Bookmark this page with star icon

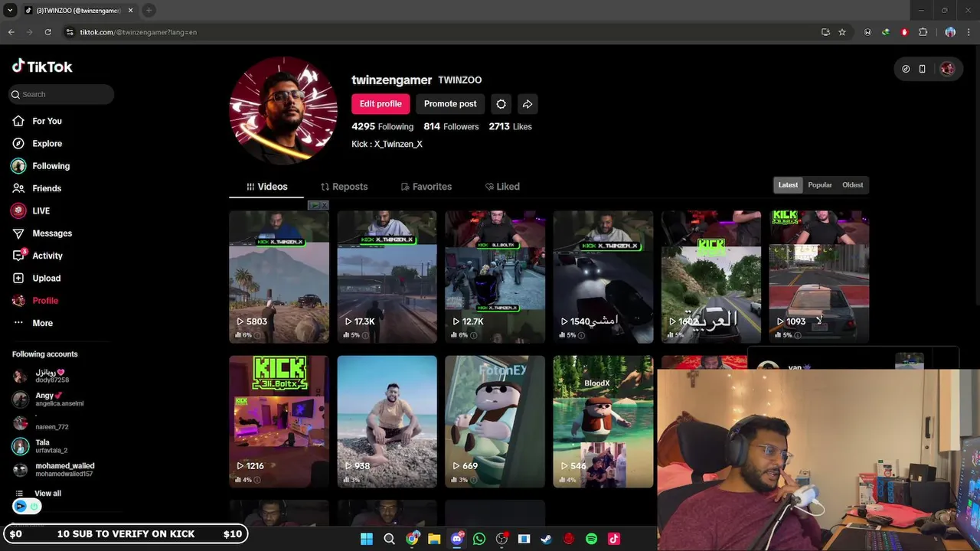coord(842,32)
